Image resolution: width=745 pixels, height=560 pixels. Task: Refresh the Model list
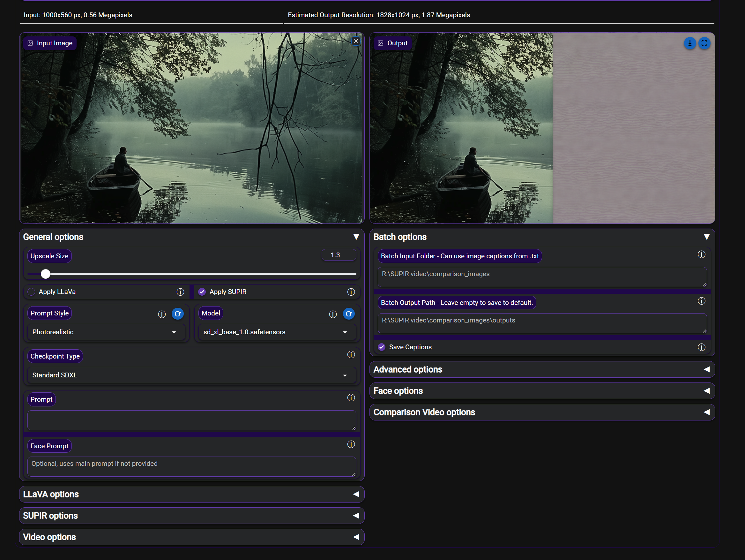[349, 314]
